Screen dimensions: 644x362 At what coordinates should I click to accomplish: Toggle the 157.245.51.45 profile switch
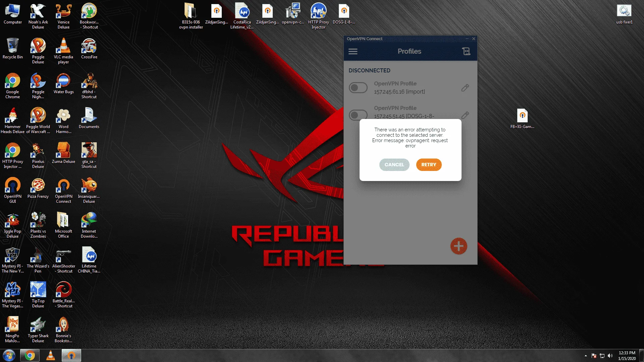pos(358,115)
